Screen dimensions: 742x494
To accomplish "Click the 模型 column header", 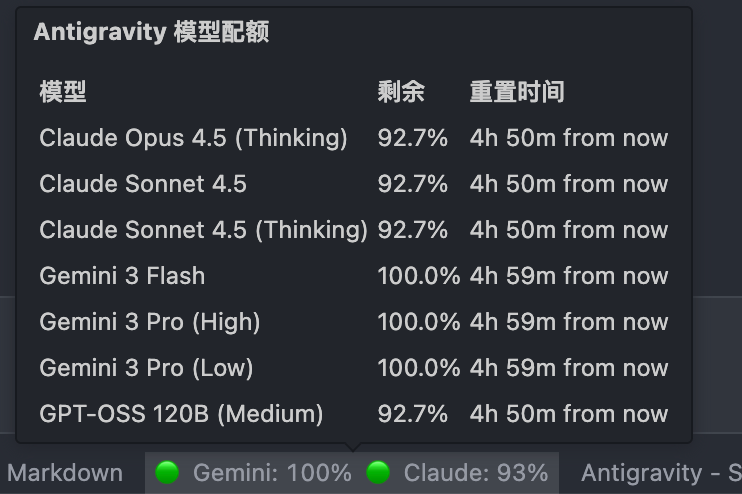I will (x=63, y=92).
